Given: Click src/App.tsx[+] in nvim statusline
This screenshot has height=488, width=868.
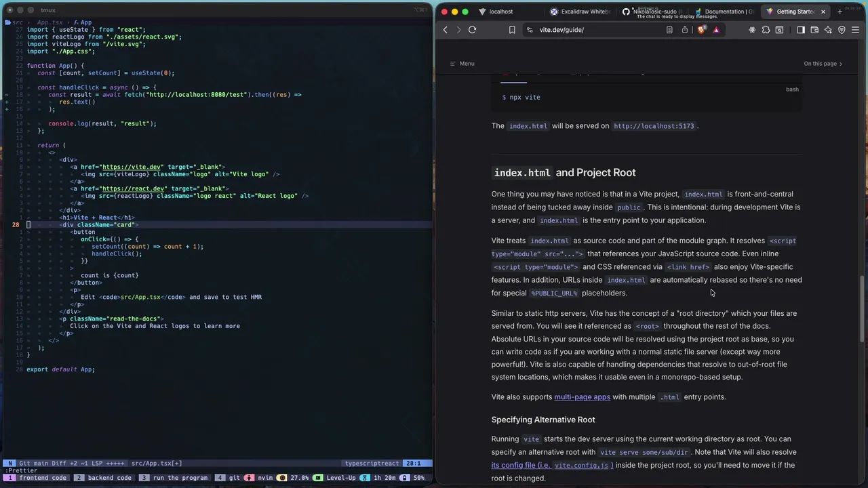Looking at the screenshot, I should click(157, 464).
